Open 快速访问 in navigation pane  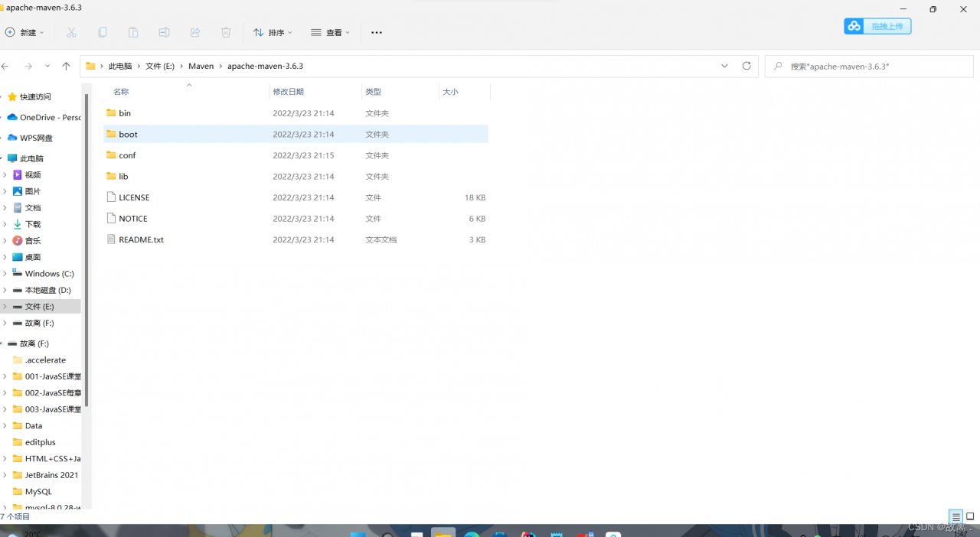pyautogui.click(x=35, y=97)
